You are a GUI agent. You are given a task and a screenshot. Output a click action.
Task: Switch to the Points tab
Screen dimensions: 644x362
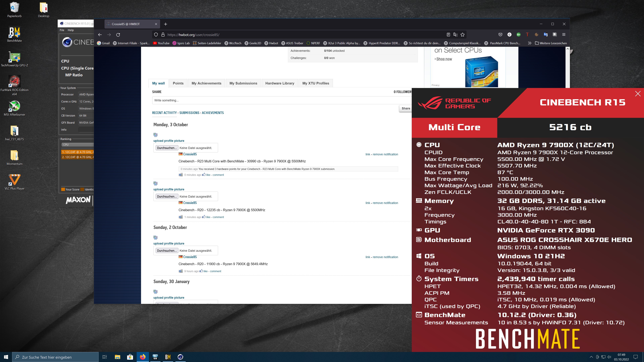coord(178,83)
